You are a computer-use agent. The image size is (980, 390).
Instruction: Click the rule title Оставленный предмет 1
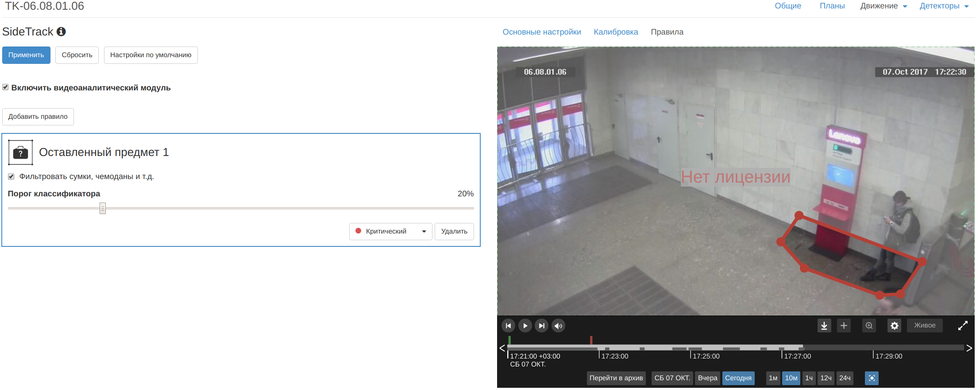[104, 152]
